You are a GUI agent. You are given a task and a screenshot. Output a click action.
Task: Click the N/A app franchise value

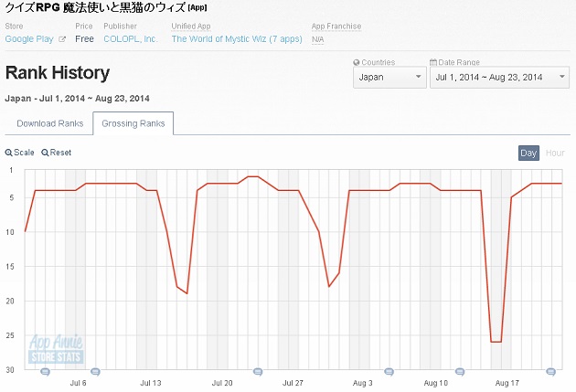point(318,39)
